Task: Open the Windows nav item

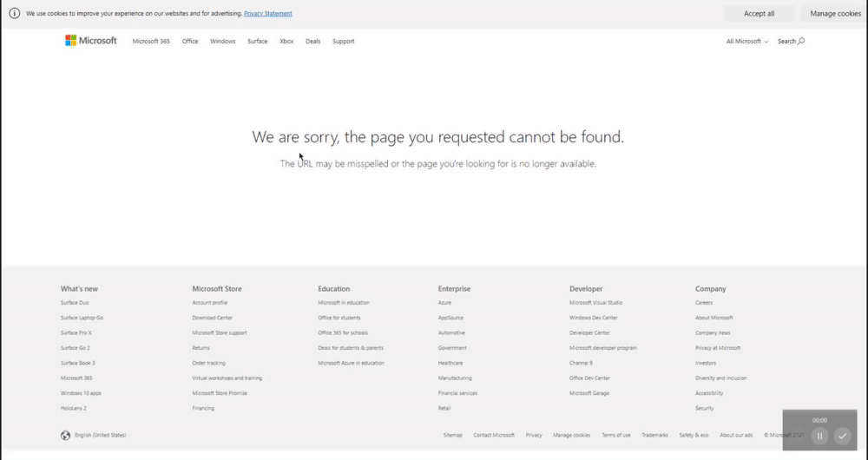Action: (x=222, y=41)
